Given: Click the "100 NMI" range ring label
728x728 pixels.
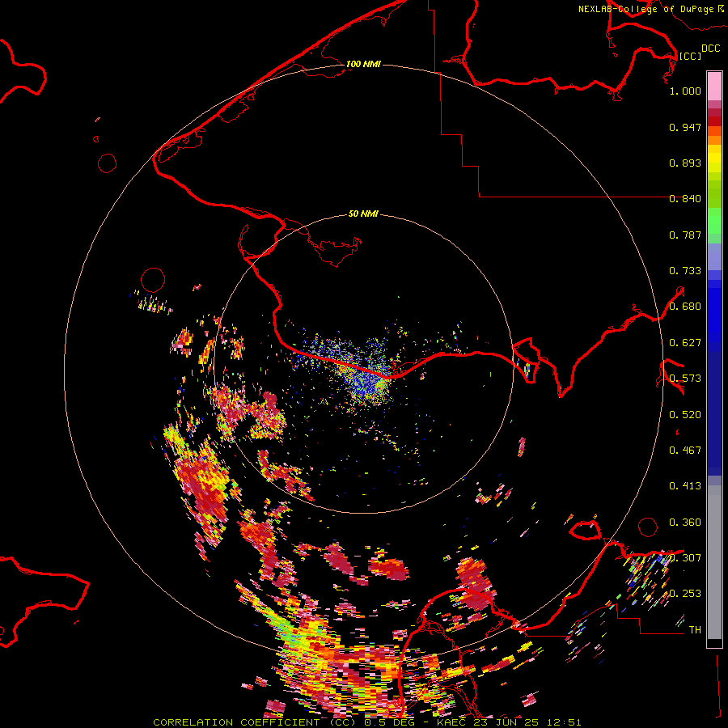Looking at the screenshot, I should tap(363, 64).
